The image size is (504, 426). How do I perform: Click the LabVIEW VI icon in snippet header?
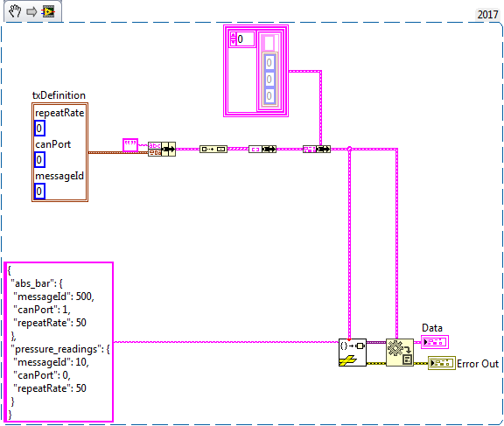coord(48,12)
